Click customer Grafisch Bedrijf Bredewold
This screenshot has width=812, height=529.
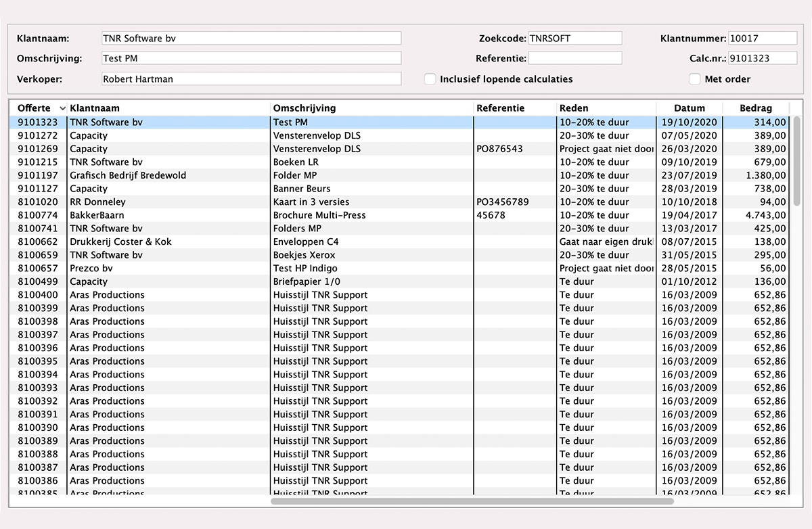click(x=128, y=175)
